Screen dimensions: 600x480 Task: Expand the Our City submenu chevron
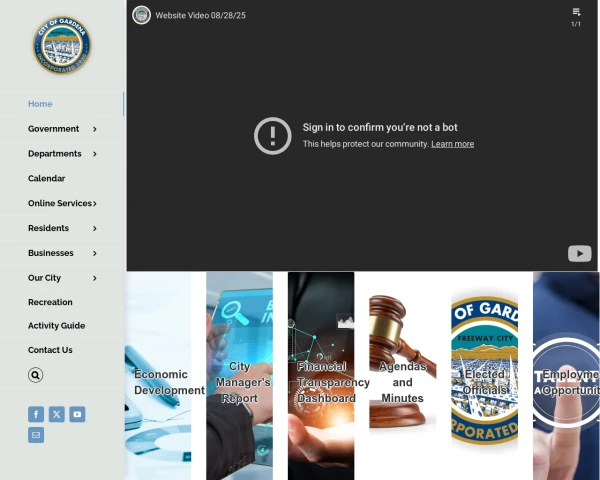click(95, 278)
